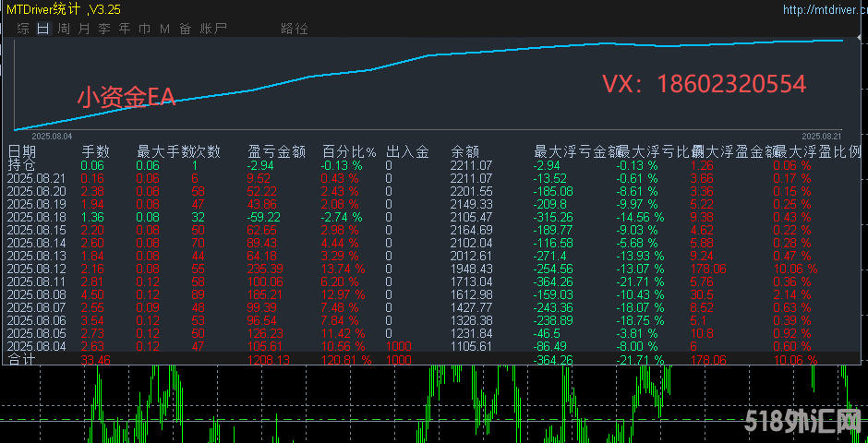
Task: Click the 余额 column header
Action: [464, 151]
